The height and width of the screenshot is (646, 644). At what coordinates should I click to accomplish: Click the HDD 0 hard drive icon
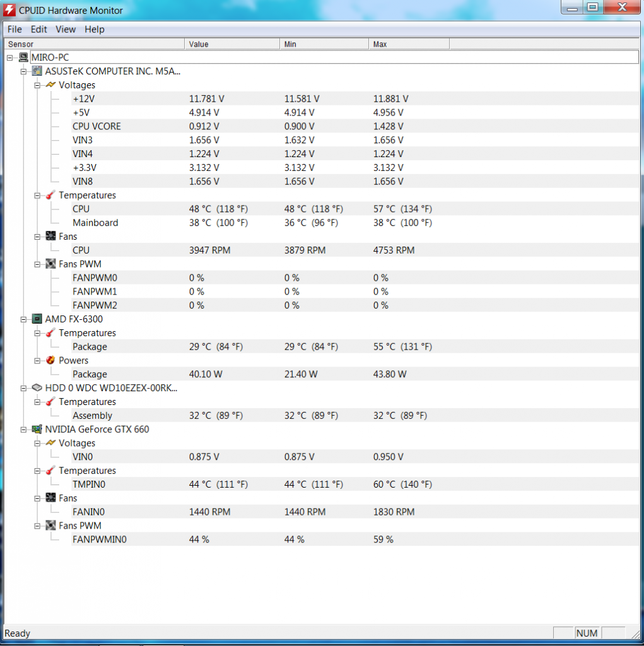[x=37, y=388]
